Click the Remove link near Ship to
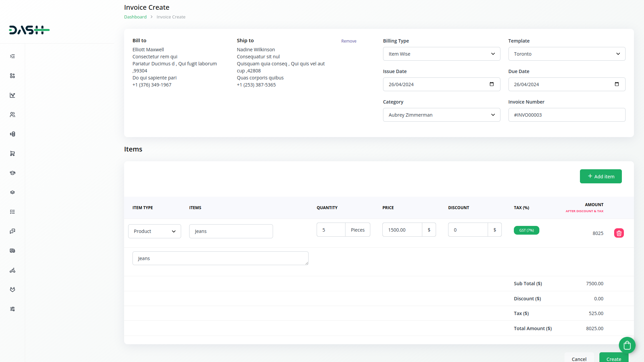This screenshot has width=644, height=362. pos(348,41)
